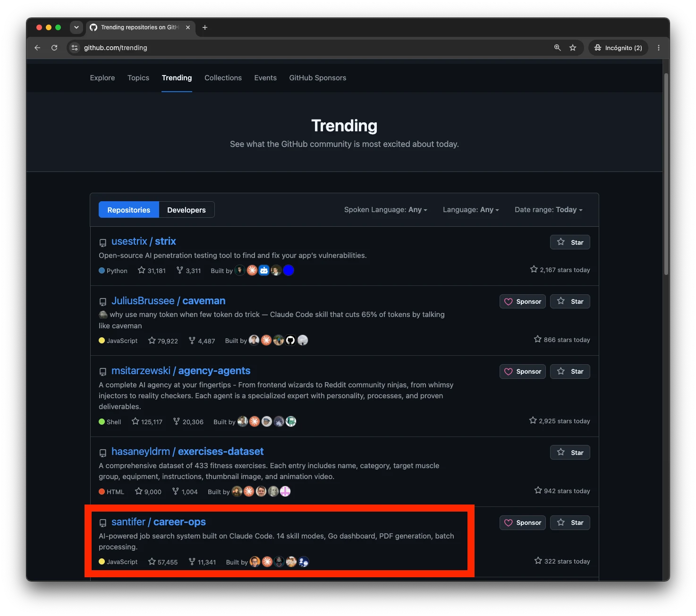Star the hasaneyldrm / exercises-dataset repository

pyautogui.click(x=570, y=453)
